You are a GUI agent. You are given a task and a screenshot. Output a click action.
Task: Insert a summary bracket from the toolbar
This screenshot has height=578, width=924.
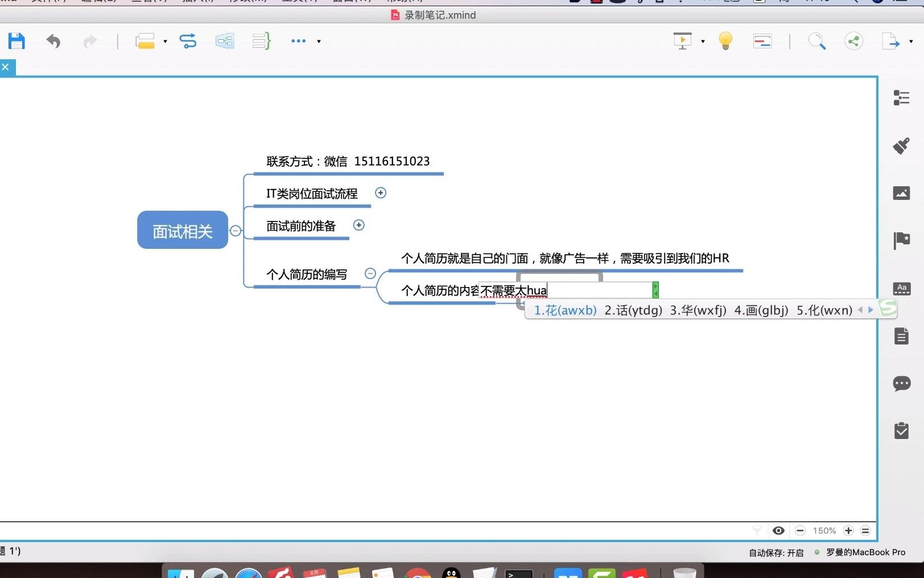click(x=262, y=41)
